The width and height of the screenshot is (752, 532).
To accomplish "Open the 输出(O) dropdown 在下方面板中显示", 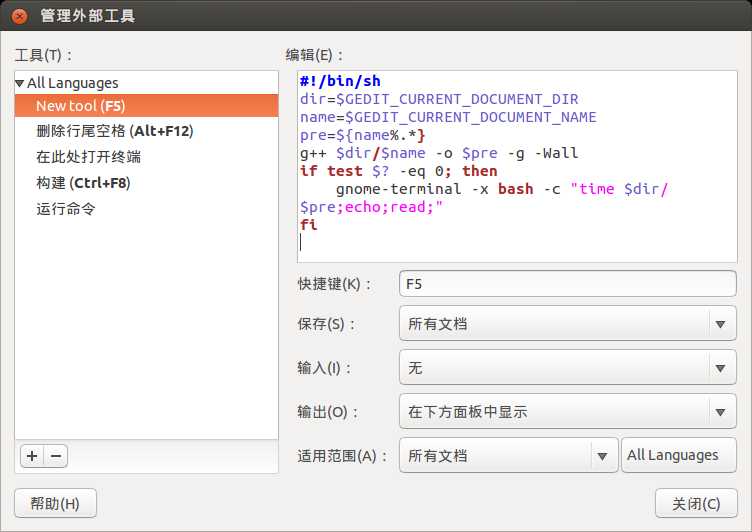I will coord(567,412).
